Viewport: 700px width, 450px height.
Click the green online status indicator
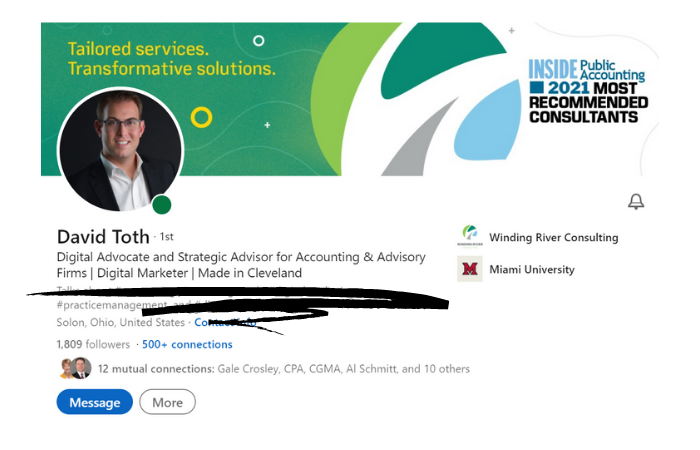162,205
